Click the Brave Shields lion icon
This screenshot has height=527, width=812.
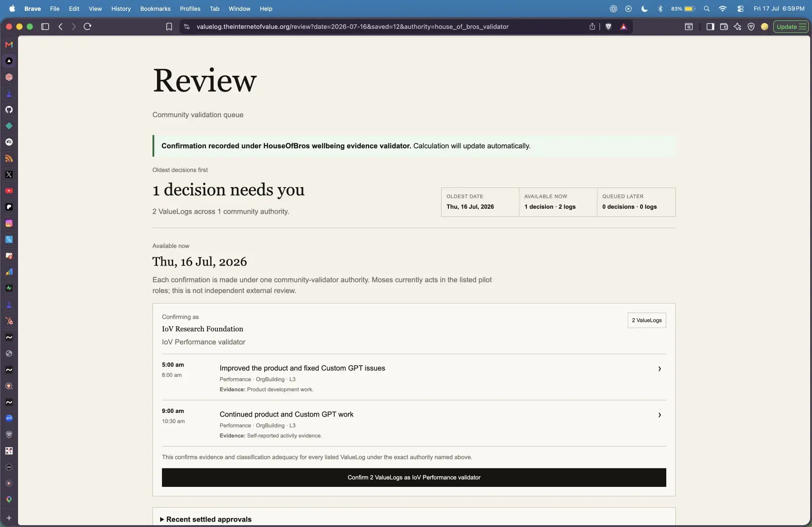(x=608, y=27)
